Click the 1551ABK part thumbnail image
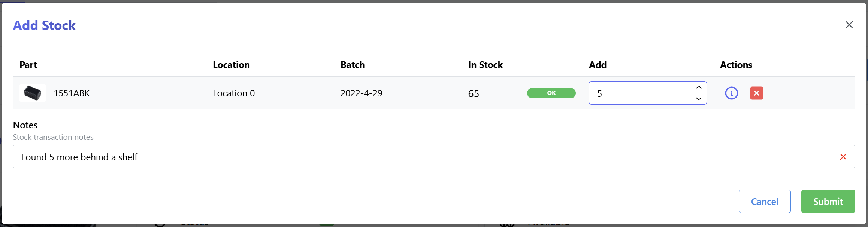This screenshot has width=868, height=227. [33, 93]
